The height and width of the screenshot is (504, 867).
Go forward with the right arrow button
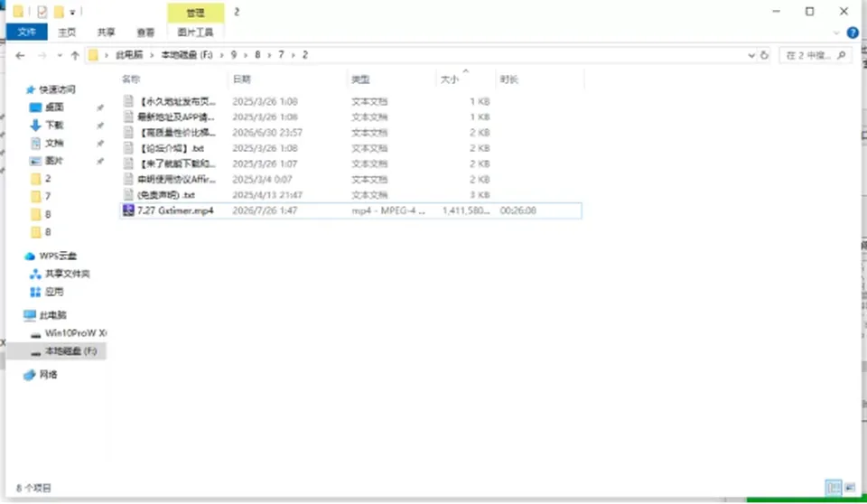point(42,55)
